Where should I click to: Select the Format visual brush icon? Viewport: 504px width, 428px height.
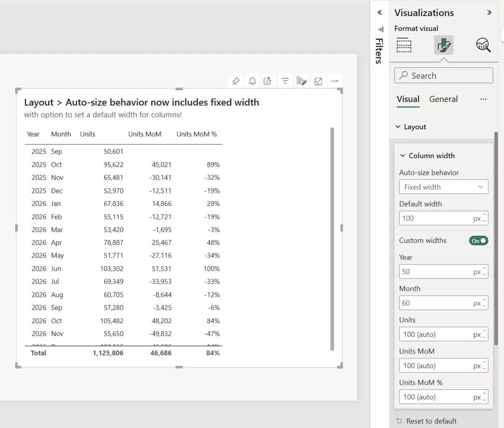pos(444,45)
